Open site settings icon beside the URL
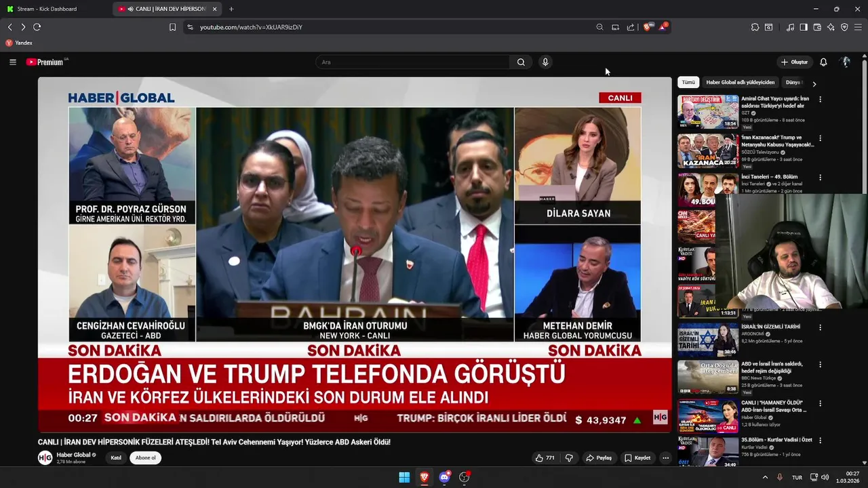The image size is (868, 488). pyautogui.click(x=190, y=27)
